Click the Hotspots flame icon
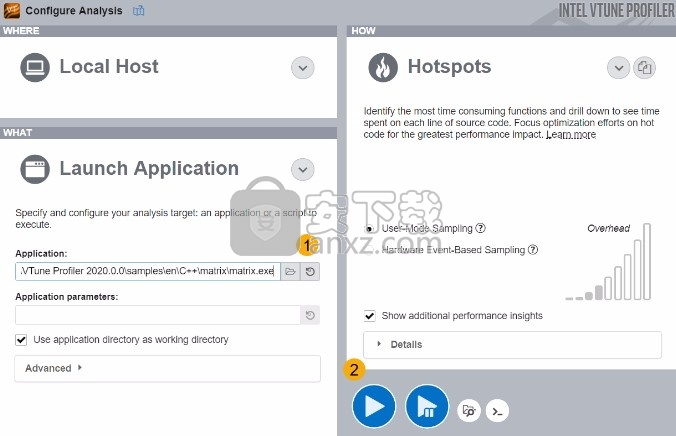The image size is (676, 436). click(x=383, y=67)
